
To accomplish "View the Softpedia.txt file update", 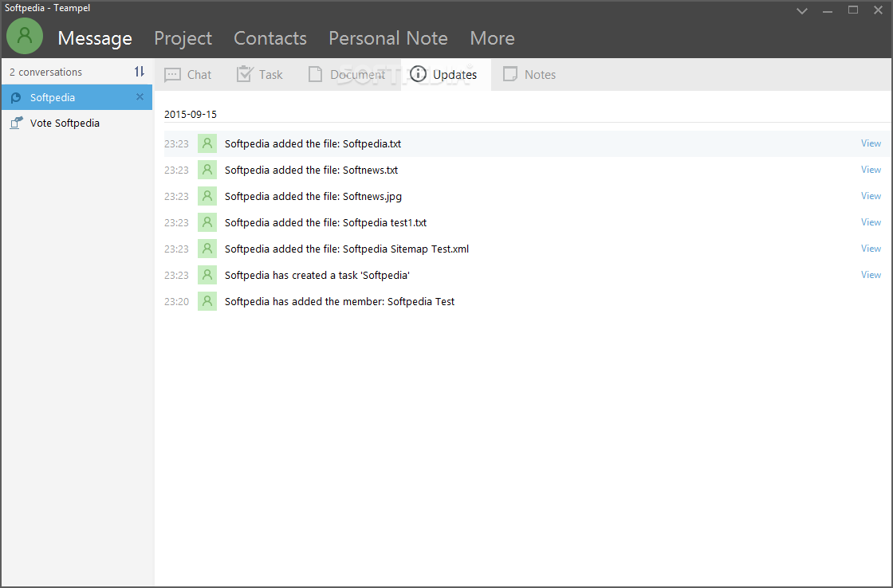I will pos(871,143).
